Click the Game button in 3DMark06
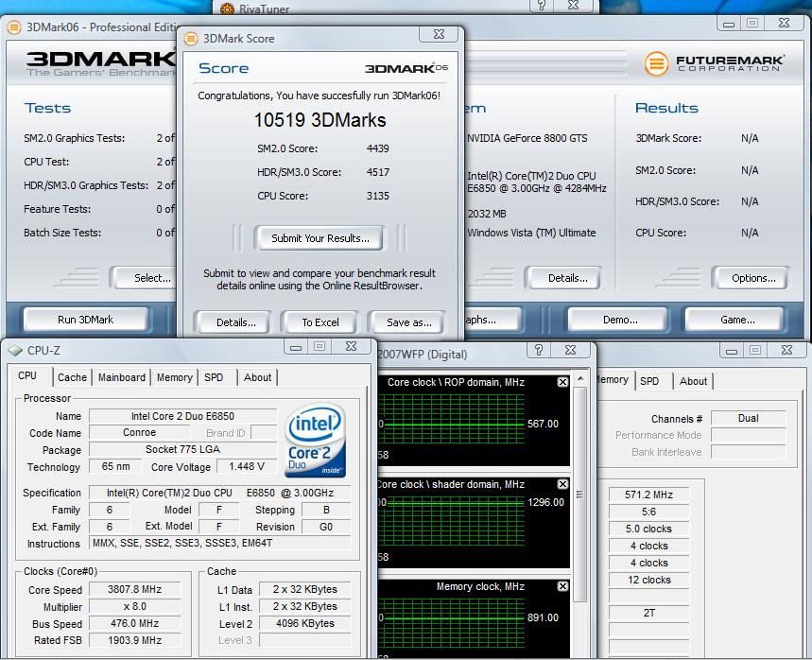The height and width of the screenshot is (660, 812). [x=737, y=320]
